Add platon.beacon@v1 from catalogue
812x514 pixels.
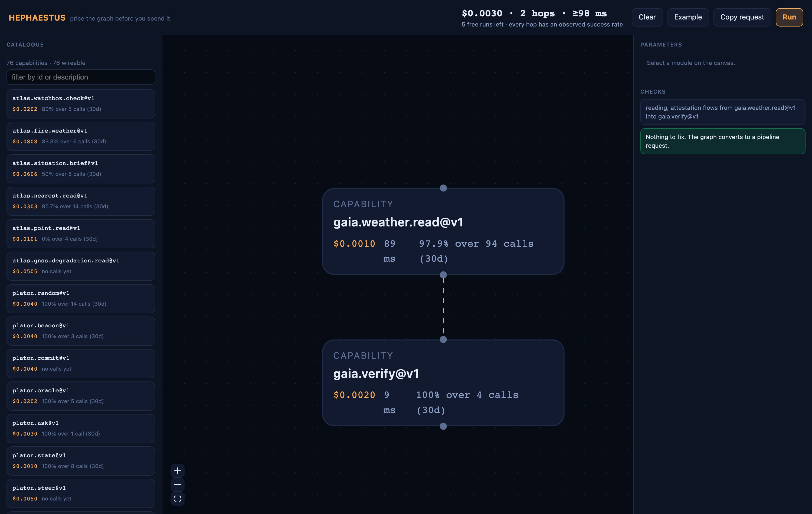click(x=81, y=331)
